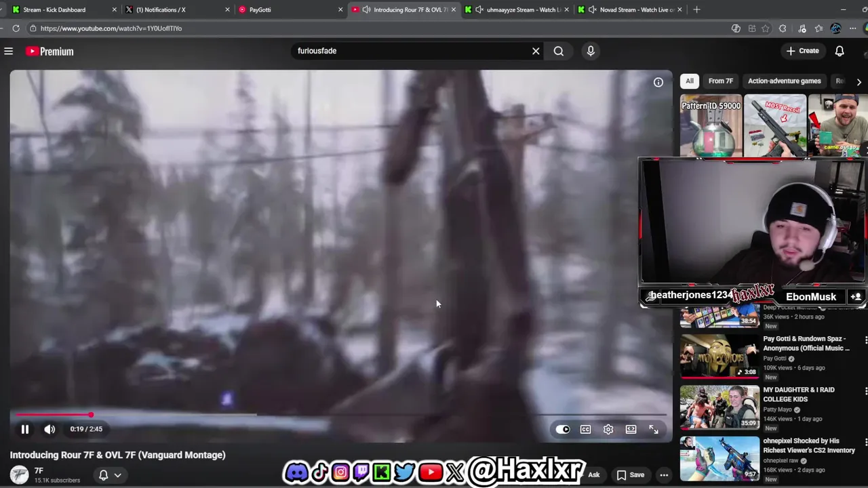Expand the subscription notification dropdown chevron

[x=118, y=476]
